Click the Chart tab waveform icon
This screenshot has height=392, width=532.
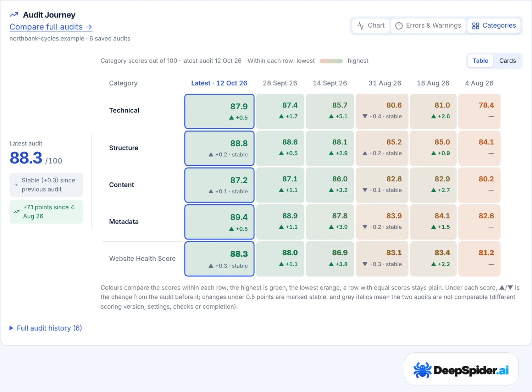click(361, 26)
